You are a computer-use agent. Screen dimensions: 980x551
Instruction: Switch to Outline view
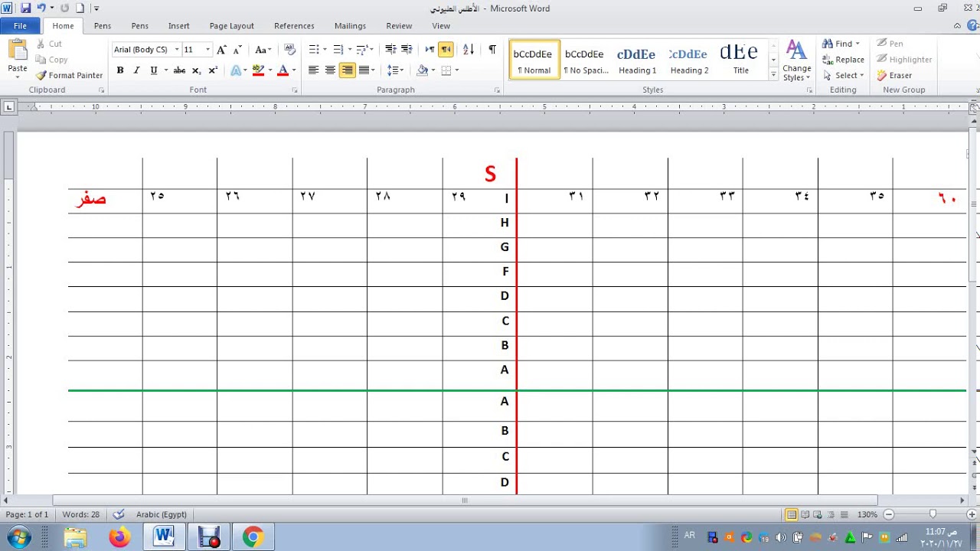[x=831, y=514]
